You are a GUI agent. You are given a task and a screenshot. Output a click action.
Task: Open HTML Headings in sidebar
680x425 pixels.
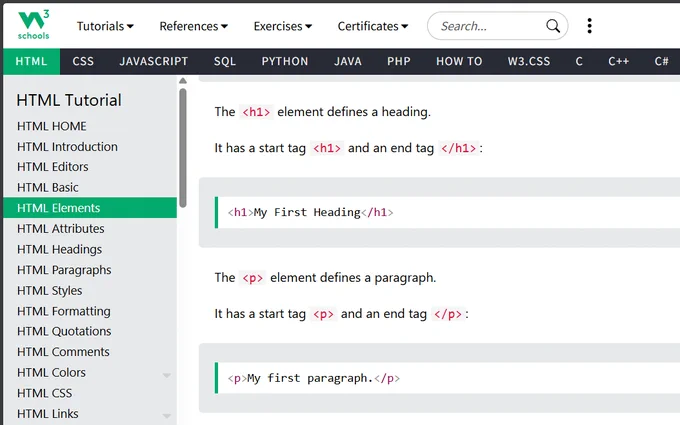point(90,249)
